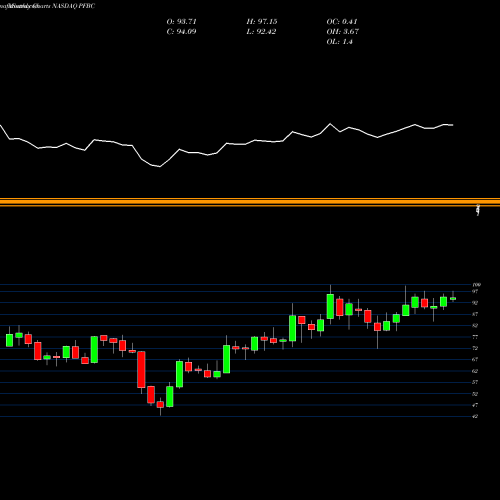Viewport: 500px width, 500px height.
Task: Click the OC: 0.41 readout
Action: point(342,22)
